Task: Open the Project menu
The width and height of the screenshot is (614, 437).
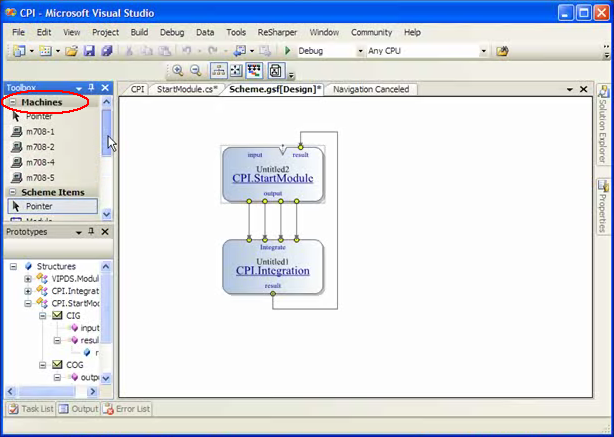Action: 105,33
